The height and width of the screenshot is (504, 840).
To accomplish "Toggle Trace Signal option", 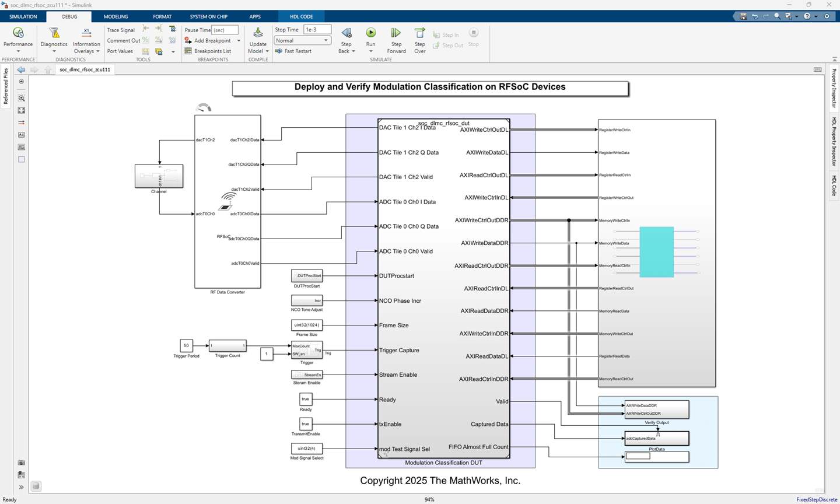I will point(120,30).
